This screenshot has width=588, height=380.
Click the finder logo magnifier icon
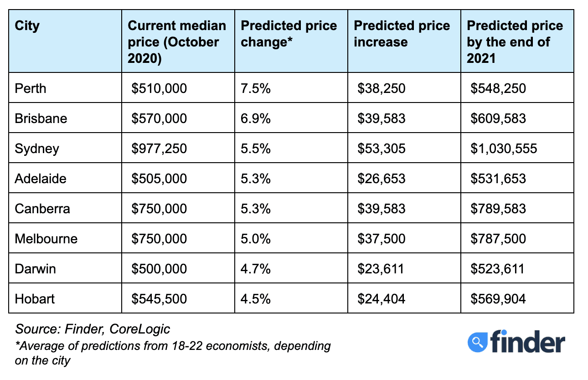click(478, 342)
